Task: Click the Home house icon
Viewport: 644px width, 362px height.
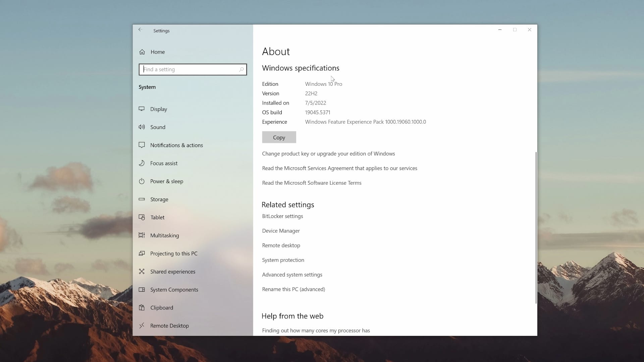Action: 142,52
